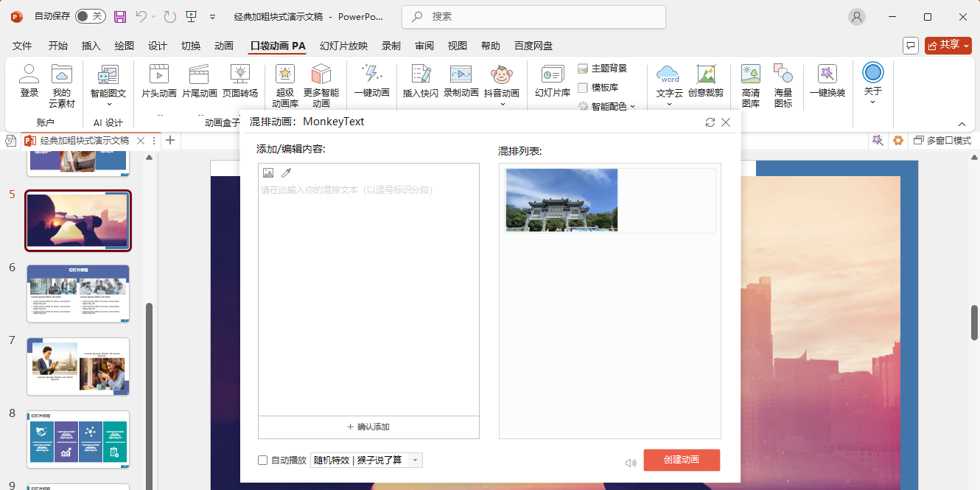
Task: Switch to the 幻灯片放映 tab
Action: click(x=343, y=46)
